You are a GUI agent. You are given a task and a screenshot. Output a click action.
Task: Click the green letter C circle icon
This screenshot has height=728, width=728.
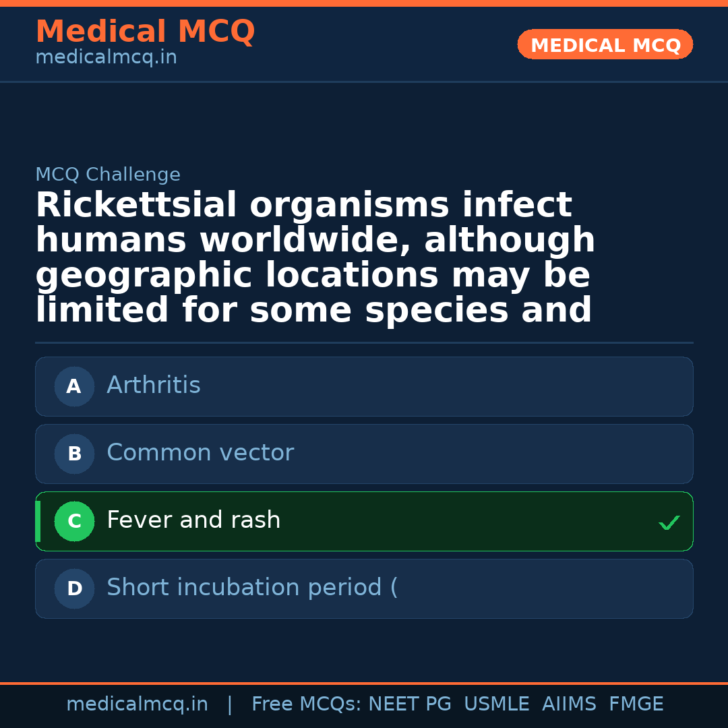[74, 522]
